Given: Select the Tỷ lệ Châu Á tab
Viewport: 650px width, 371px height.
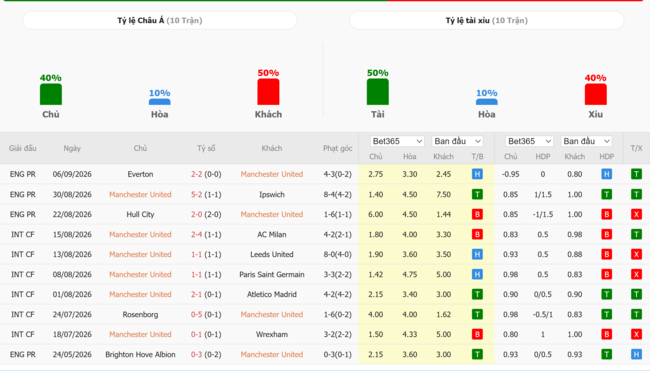Looking at the screenshot, I should [x=160, y=20].
